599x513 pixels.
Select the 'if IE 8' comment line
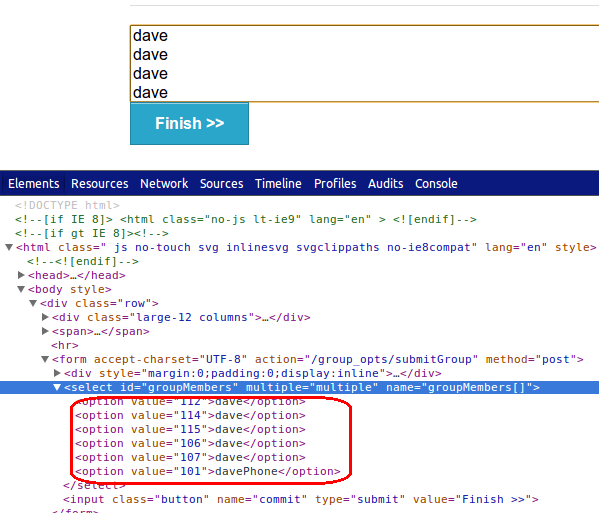tap(246, 220)
